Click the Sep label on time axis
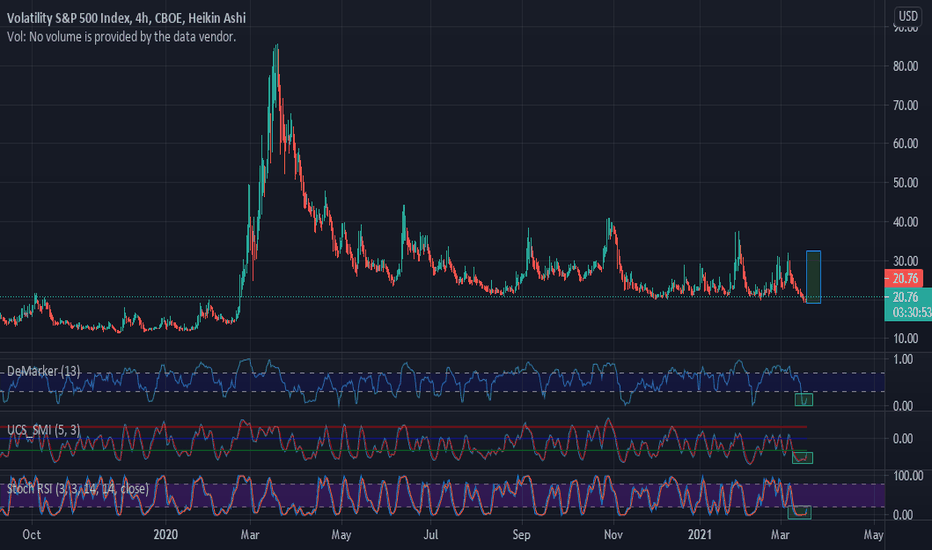 (x=521, y=535)
